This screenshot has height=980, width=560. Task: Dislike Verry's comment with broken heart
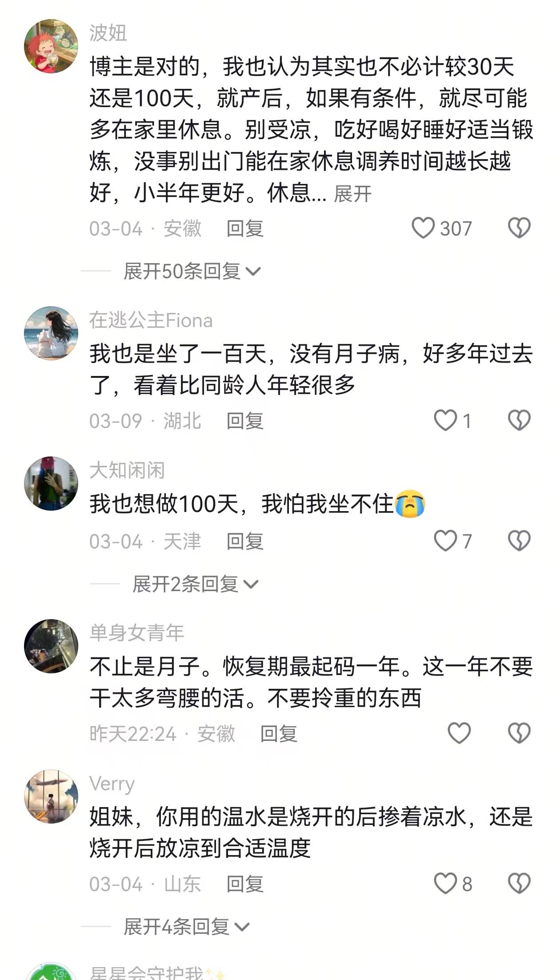coord(519,884)
